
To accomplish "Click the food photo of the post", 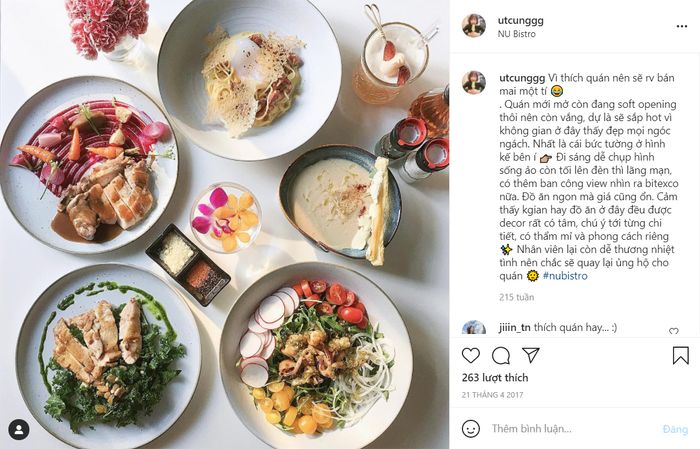I will click(x=225, y=224).
